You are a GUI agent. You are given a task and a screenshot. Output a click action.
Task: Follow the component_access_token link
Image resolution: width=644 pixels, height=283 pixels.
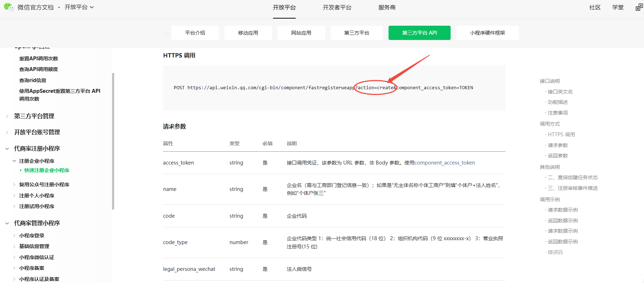pyautogui.click(x=445, y=163)
